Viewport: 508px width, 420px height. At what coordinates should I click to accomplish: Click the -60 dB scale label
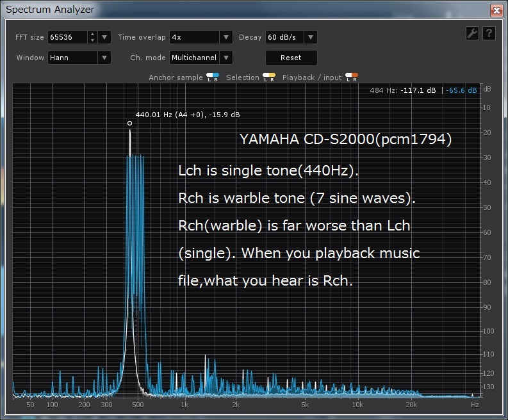(487, 232)
